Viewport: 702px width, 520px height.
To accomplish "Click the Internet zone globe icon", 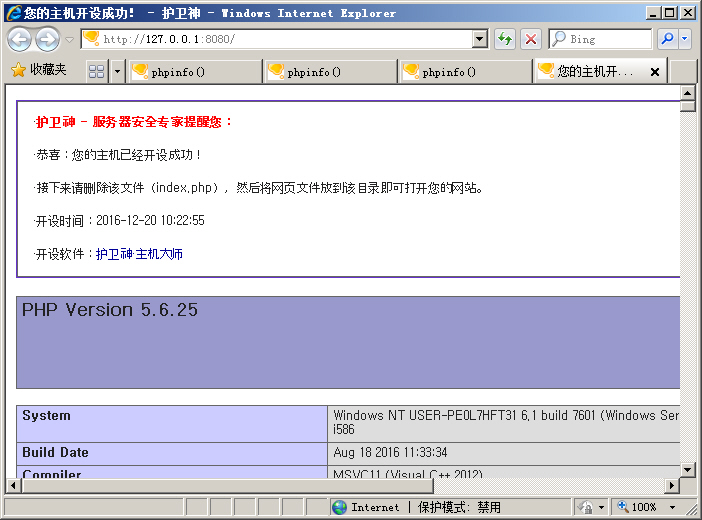I will point(339,507).
